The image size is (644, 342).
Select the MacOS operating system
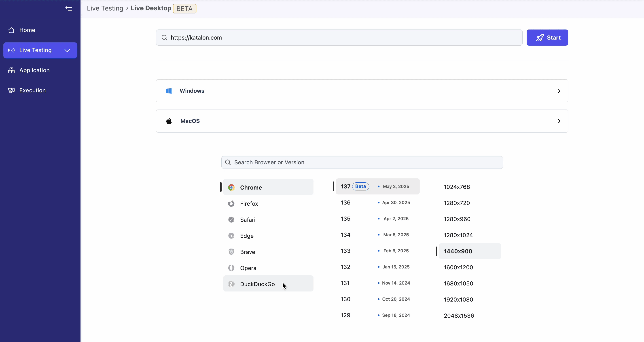coord(362,121)
